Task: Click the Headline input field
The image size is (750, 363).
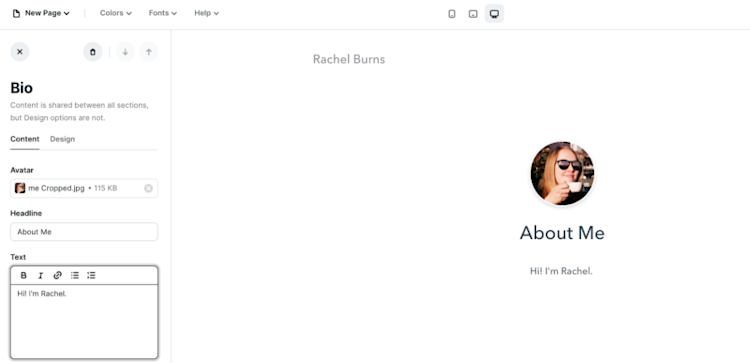Action: [84, 232]
